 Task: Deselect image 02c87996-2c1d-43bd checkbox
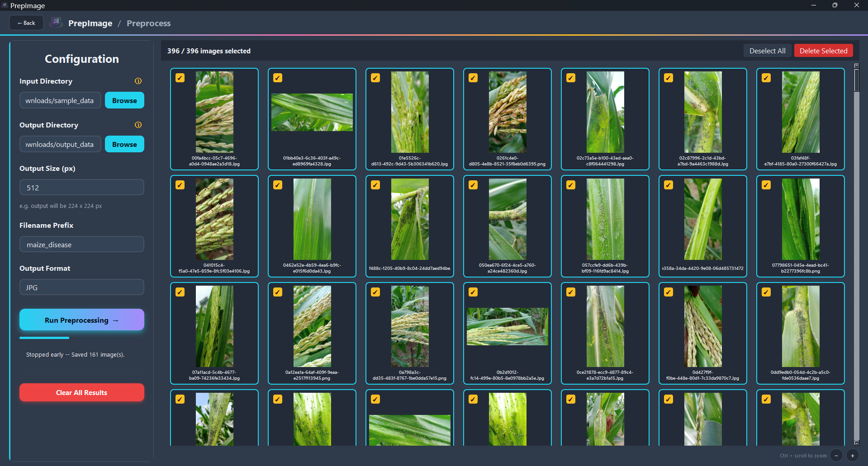pyautogui.click(x=669, y=78)
